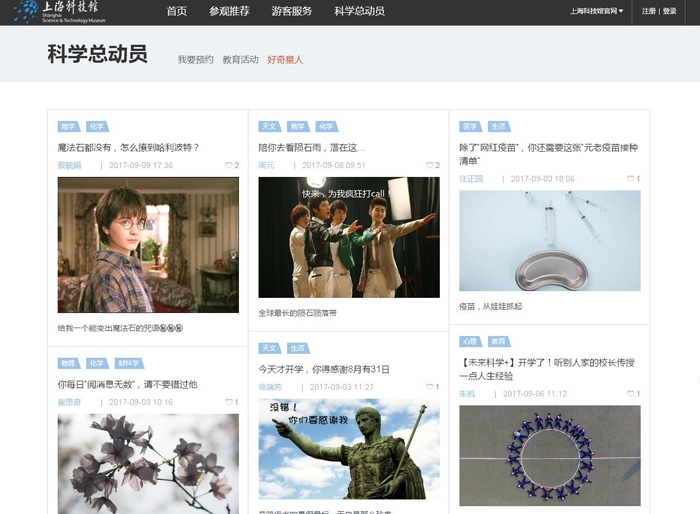Open the 游客服务 menu item
The image size is (700, 514).
(292, 11)
